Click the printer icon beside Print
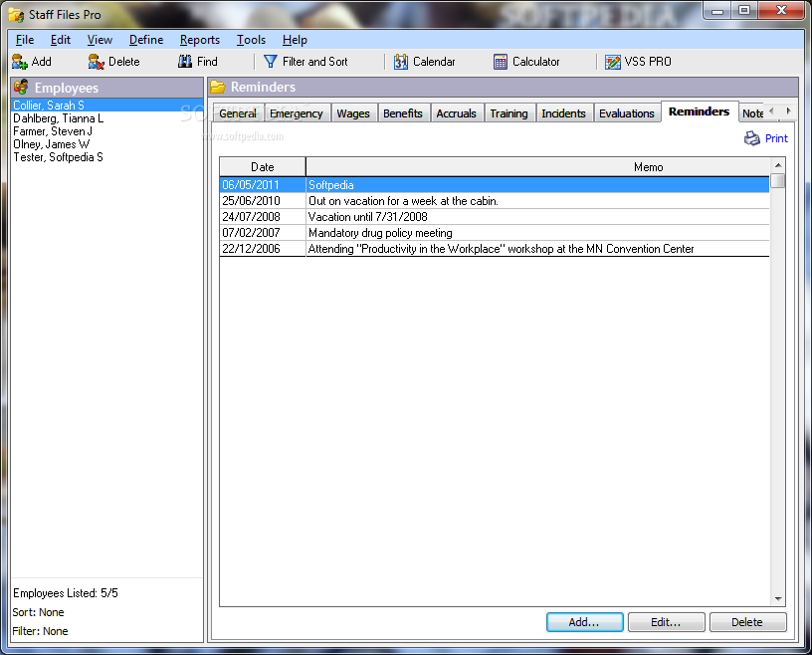This screenshot has width=812, height=655. click(752, 138)
